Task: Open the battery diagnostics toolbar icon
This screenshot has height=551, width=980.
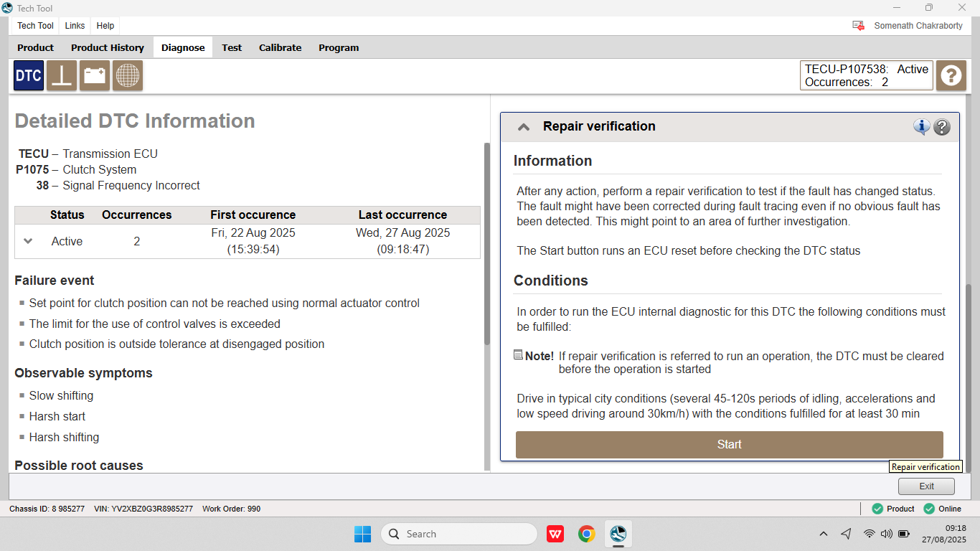Action: pyautogui.click(x=95, y=75)
